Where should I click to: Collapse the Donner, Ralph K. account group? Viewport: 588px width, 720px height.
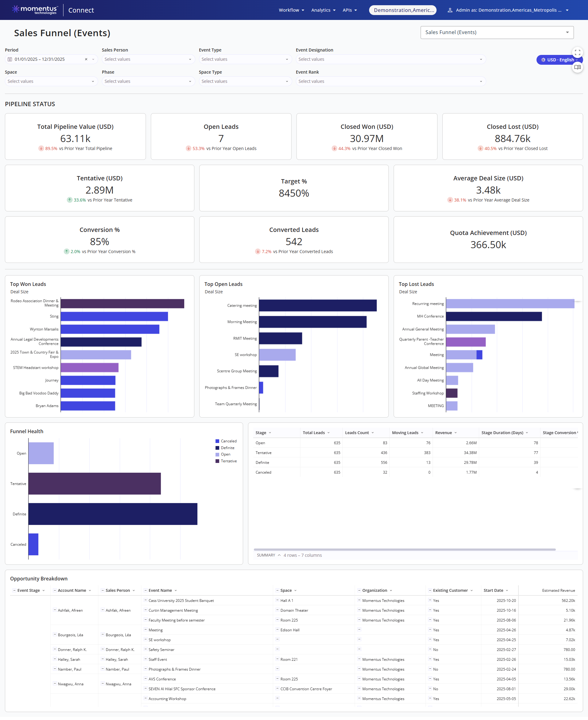tap(55, 649)
